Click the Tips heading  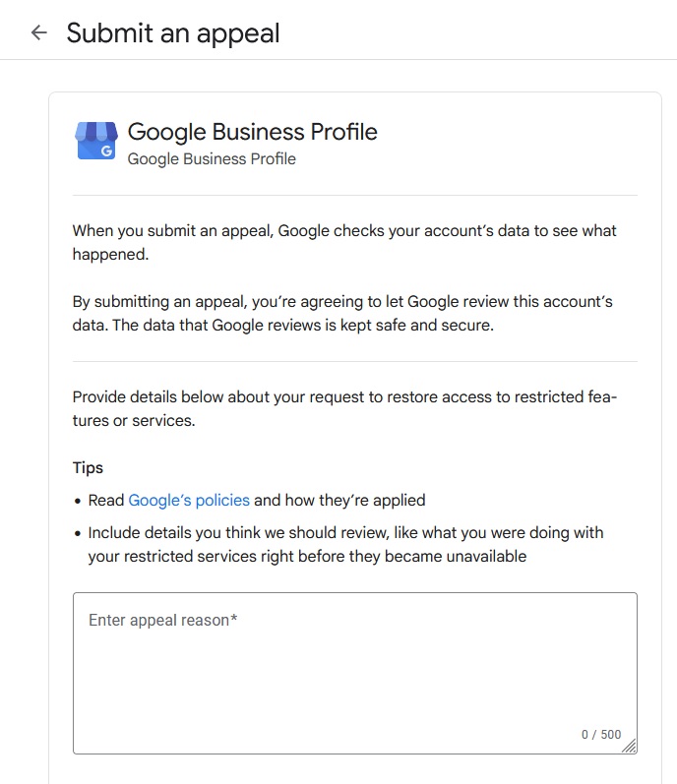tap(88, 467)
